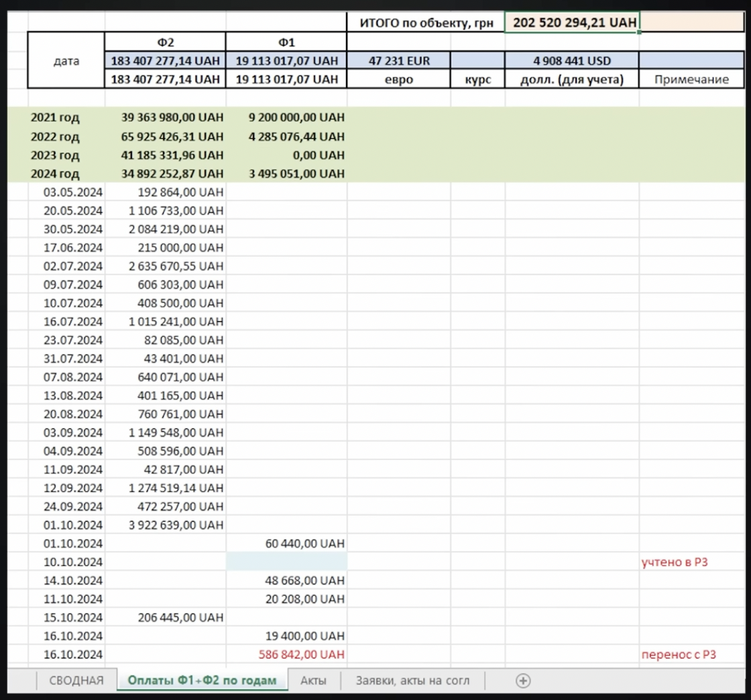Select the 60 440,00 UAH cell
The height and width of the screenshot is (700, 751).
[x=286, y=543]
